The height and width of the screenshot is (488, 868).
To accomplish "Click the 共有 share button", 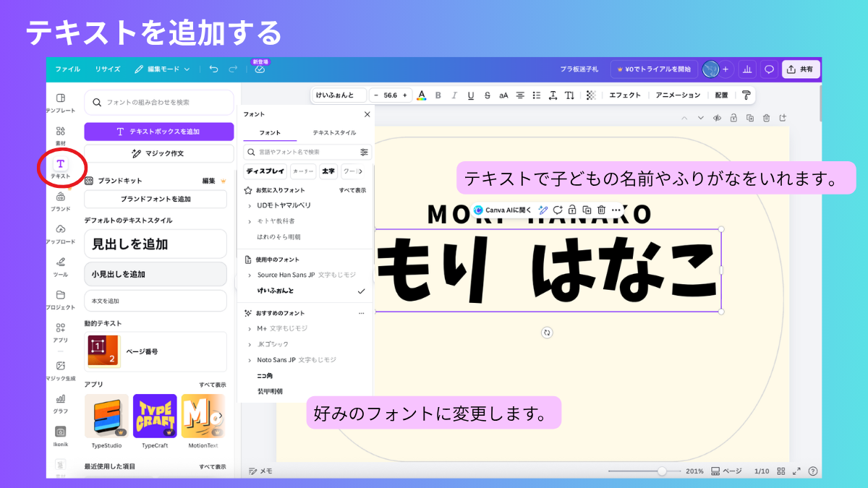I will (801, 69).
